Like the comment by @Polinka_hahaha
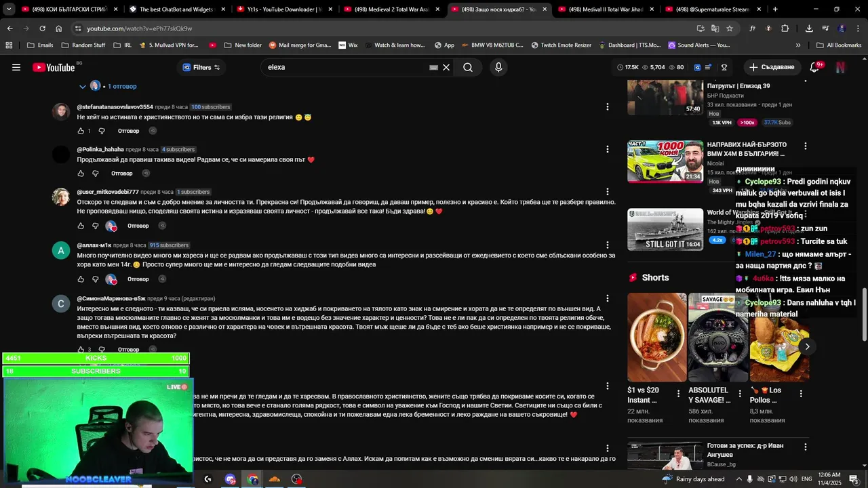 click(x=80, y=174)
